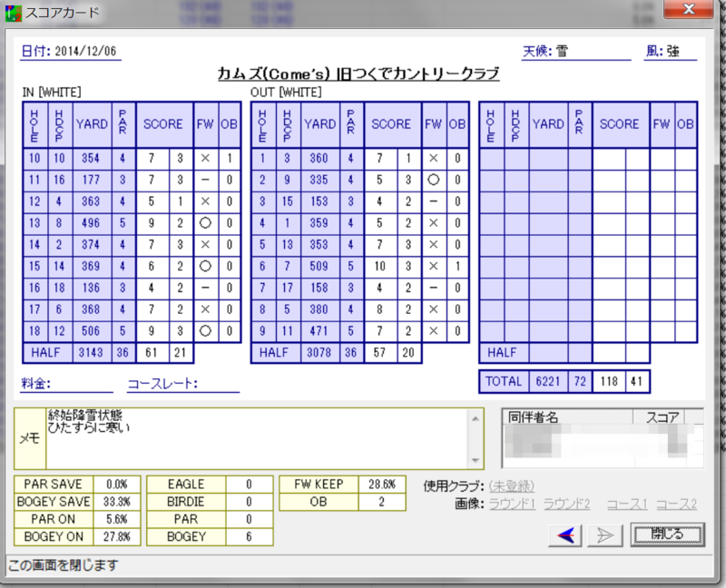
Task: Click the (未登録) used clubs link
Action: tap(511, 486)
